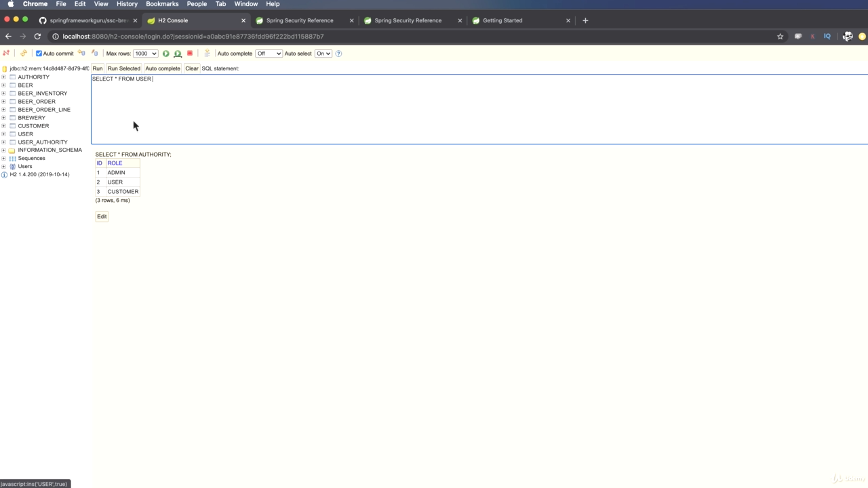Open the Auto complete Off dropdown
This screenshot has width=868, height=488.
click(268, 54)
